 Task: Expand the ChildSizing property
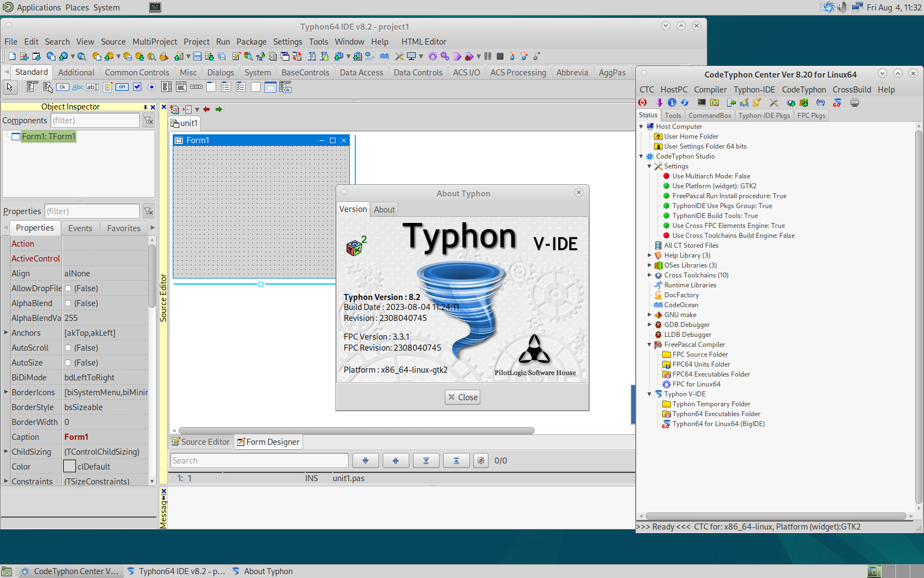[x=6, y=451]
